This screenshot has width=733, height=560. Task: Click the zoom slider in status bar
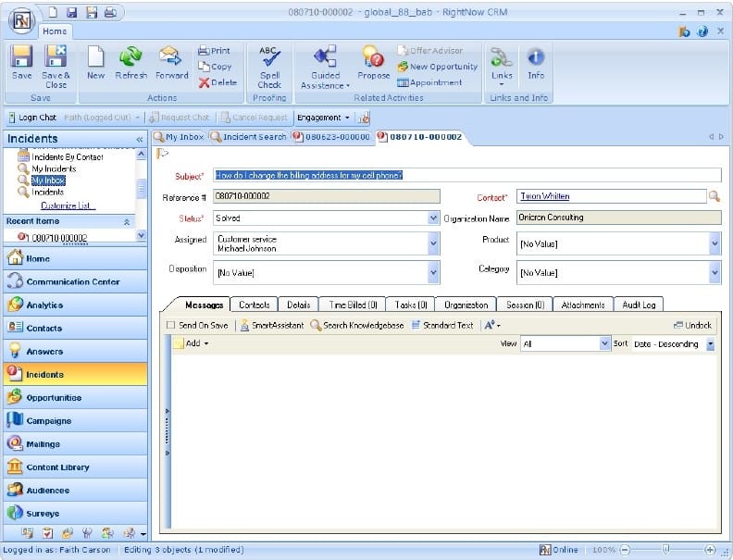665,550
